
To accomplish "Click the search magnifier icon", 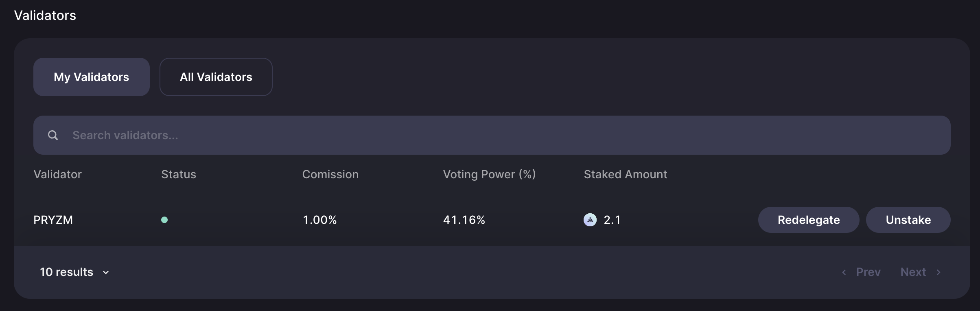I will (x=53, y=135).
